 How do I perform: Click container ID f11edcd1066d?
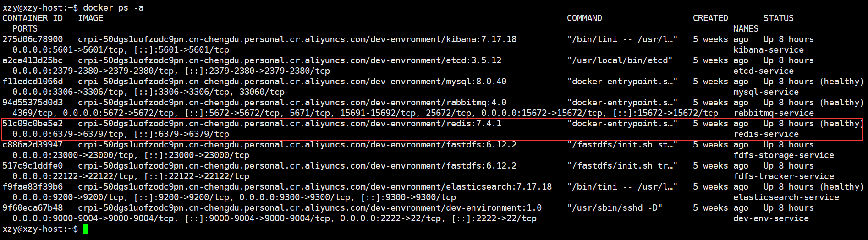coord(33,82)
